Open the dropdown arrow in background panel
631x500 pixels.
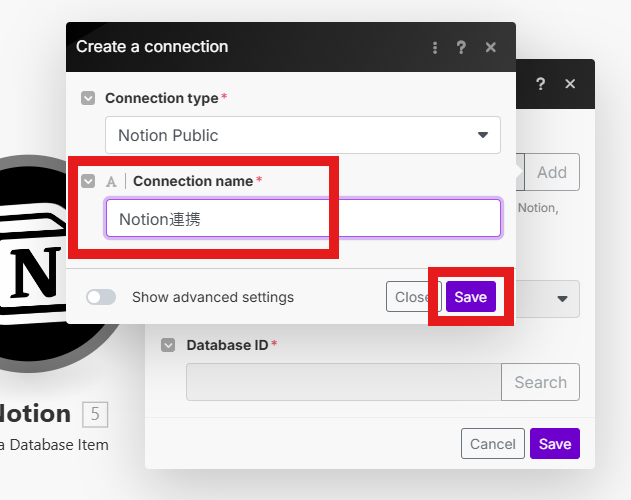(562, 299)
